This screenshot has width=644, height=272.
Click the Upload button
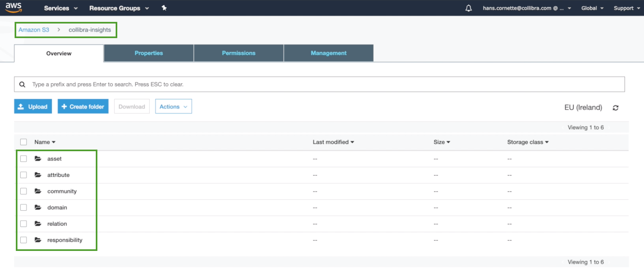pos(33,107)
